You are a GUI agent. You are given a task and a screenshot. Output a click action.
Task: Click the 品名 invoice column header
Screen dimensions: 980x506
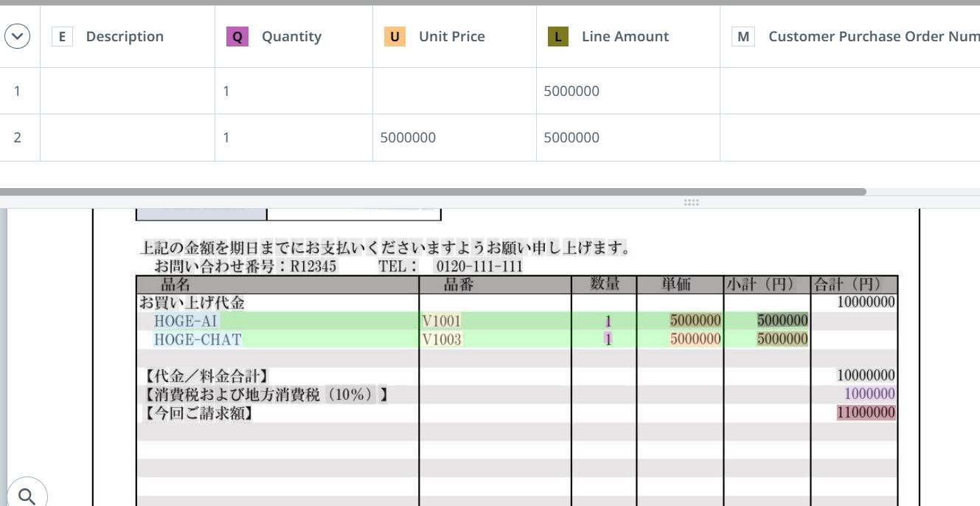coord(176,284)
